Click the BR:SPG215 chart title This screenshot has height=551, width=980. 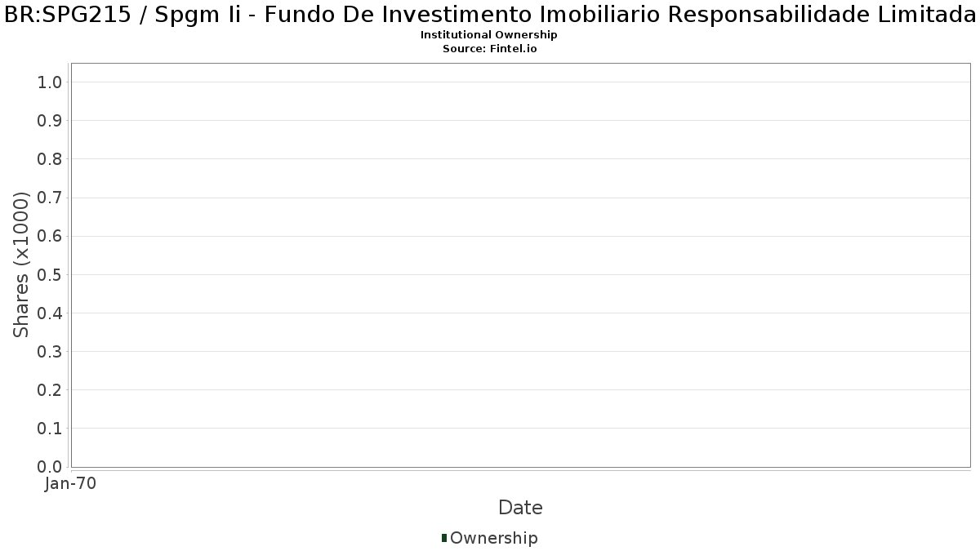490,16
